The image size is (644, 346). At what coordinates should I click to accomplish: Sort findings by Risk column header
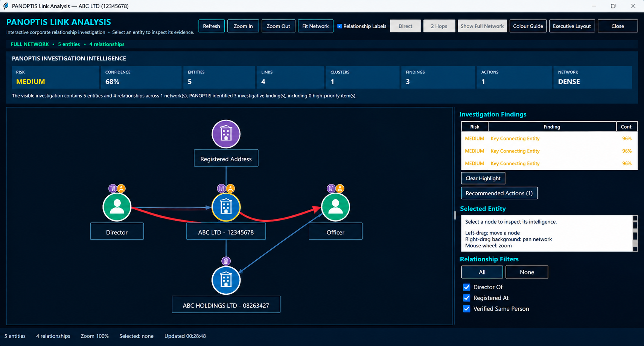(x=475, y=127)
